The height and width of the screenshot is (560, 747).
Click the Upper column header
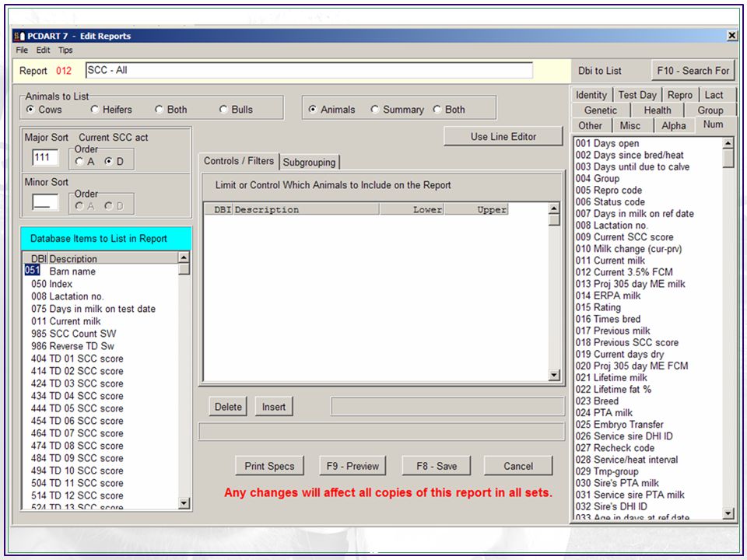click(x=476, y=209)
